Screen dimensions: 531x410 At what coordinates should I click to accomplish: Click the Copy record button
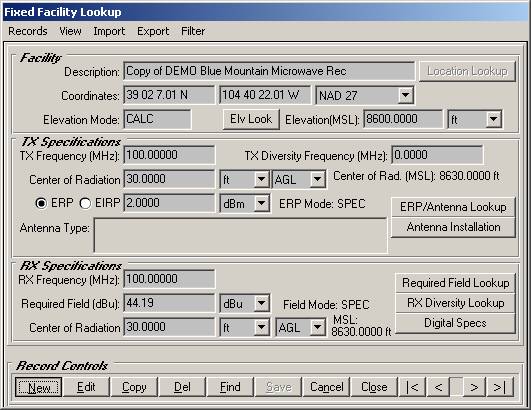tap(134, 387)
